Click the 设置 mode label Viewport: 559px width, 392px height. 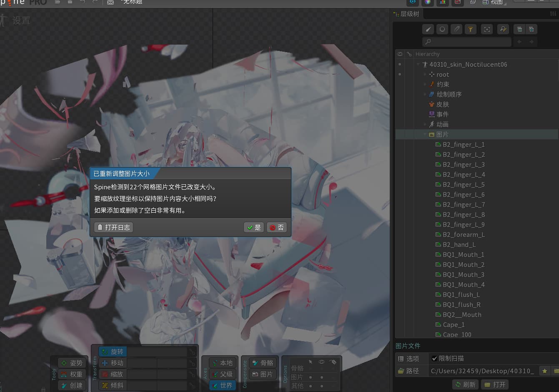pos(21,20)
